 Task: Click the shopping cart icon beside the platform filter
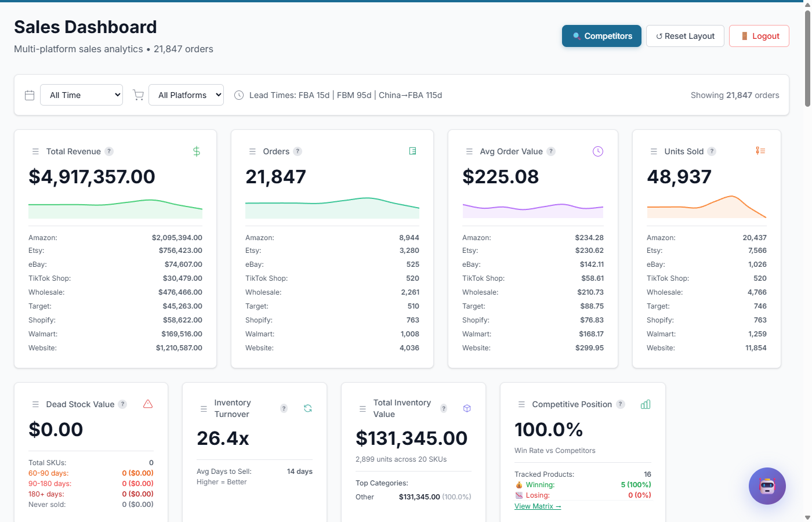point(138,95)
